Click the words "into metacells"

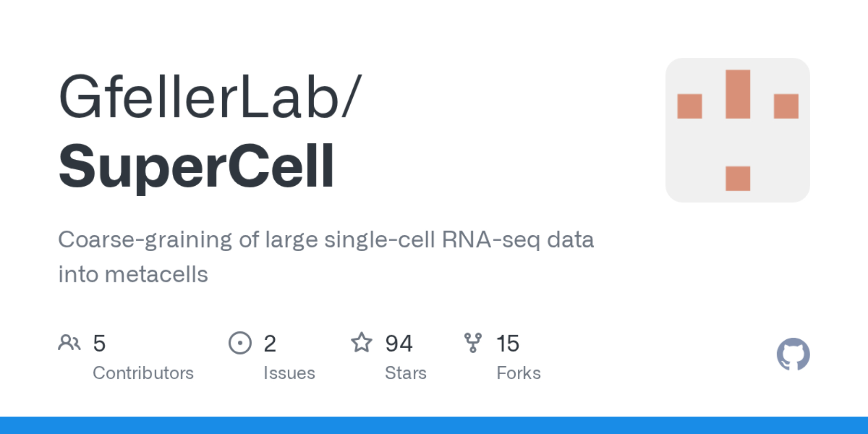click(x=133, y=274)
